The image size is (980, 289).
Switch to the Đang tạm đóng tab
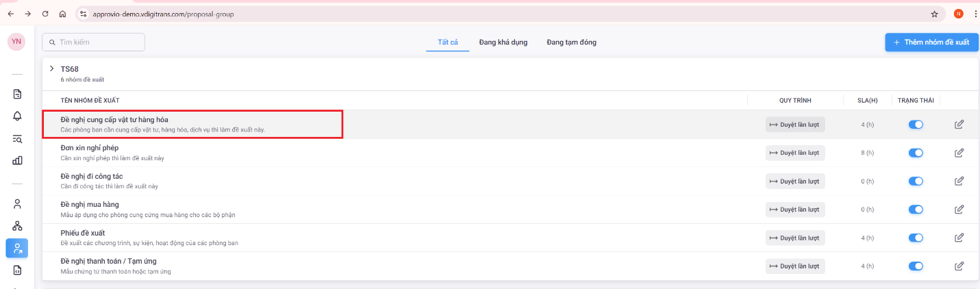coord(571,42)
